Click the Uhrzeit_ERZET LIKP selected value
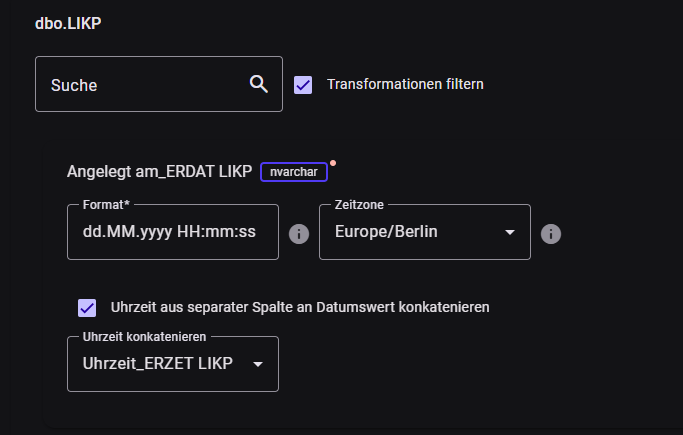 click(x=158, y=364)
